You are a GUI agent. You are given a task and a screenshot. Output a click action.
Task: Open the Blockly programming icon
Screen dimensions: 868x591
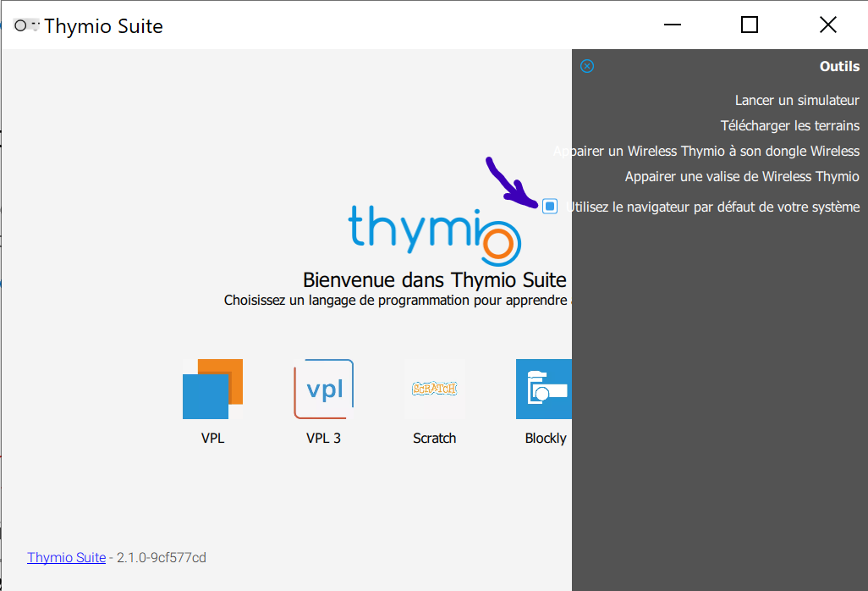click(x=544, y=389)
